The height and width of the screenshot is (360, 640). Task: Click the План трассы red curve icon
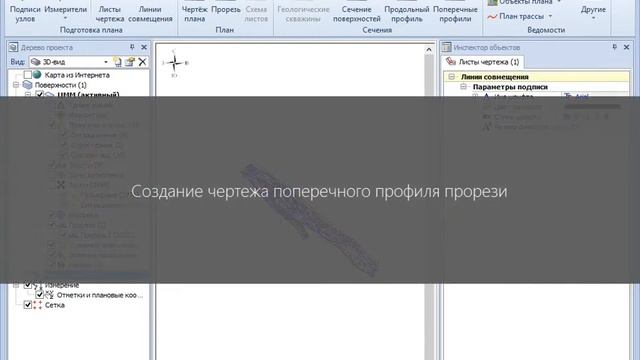(492, 17)
